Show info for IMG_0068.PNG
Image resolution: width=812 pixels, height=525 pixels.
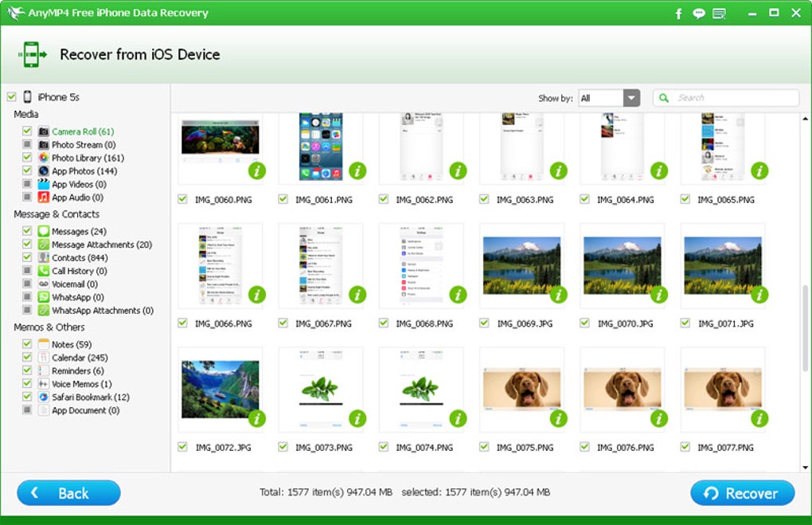[x=458, y=295]
